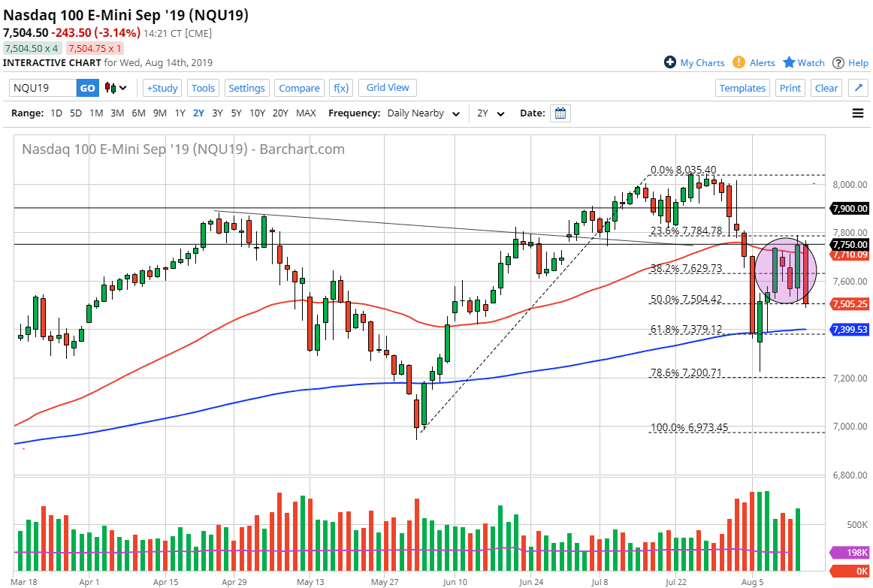Viewport: 873px width, 588px height.
Task: Click the GO button
Action: (87, 88)
